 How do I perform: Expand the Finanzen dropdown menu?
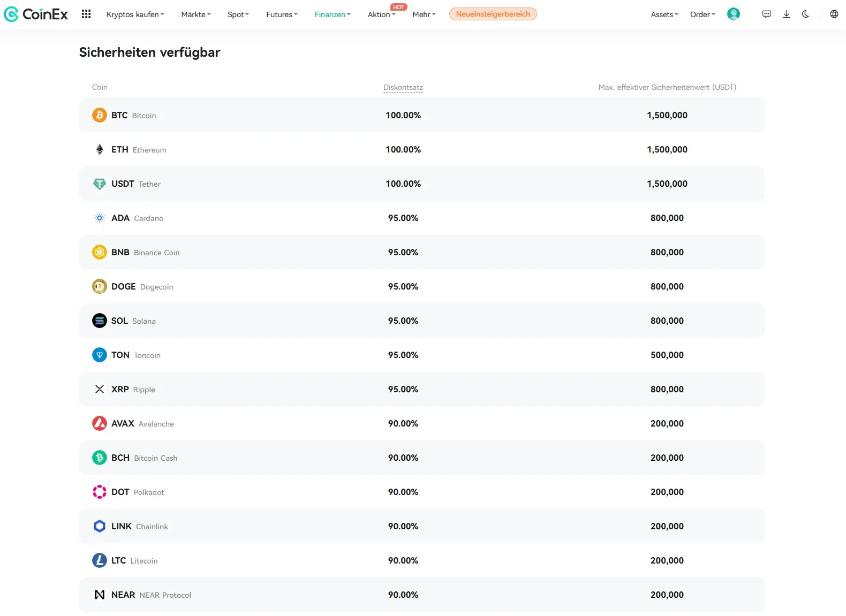(x=333, y=14)
